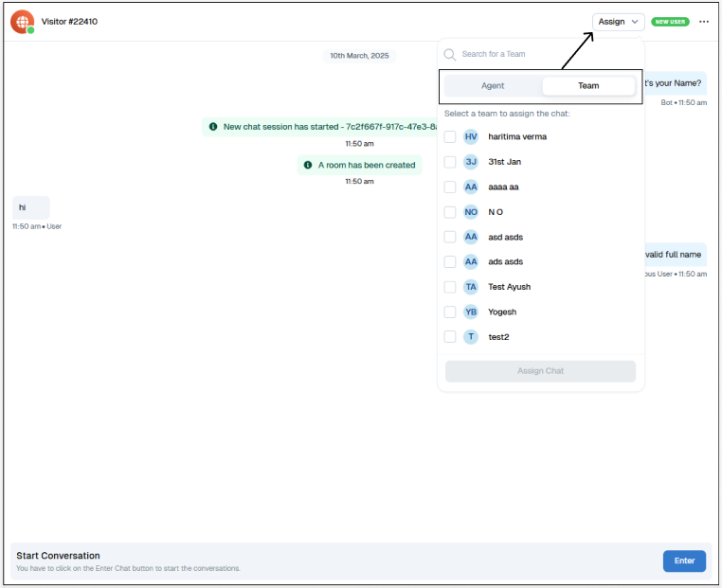
Task: Open the Assign dropdown
Action: 618,22
